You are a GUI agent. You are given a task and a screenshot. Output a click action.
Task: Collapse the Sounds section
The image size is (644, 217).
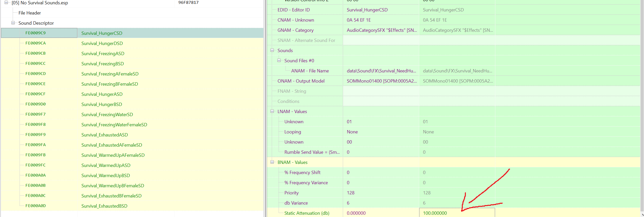[x=272, y=50]
